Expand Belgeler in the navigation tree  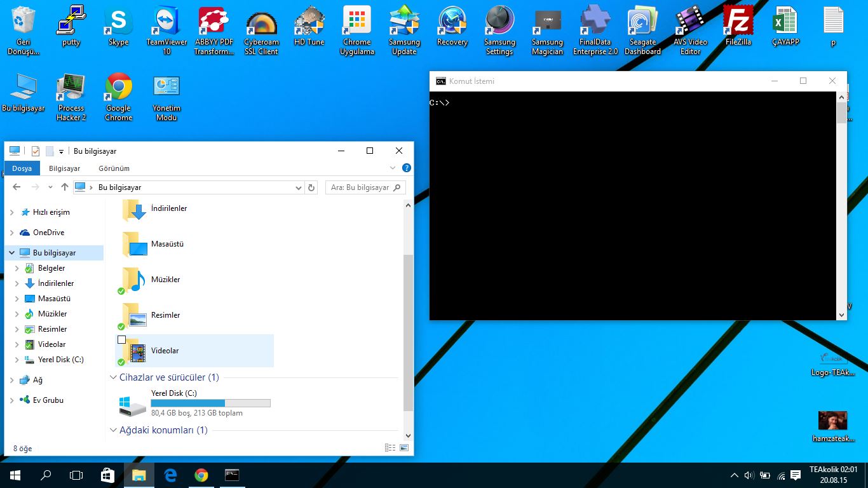(x=17, y=268)
